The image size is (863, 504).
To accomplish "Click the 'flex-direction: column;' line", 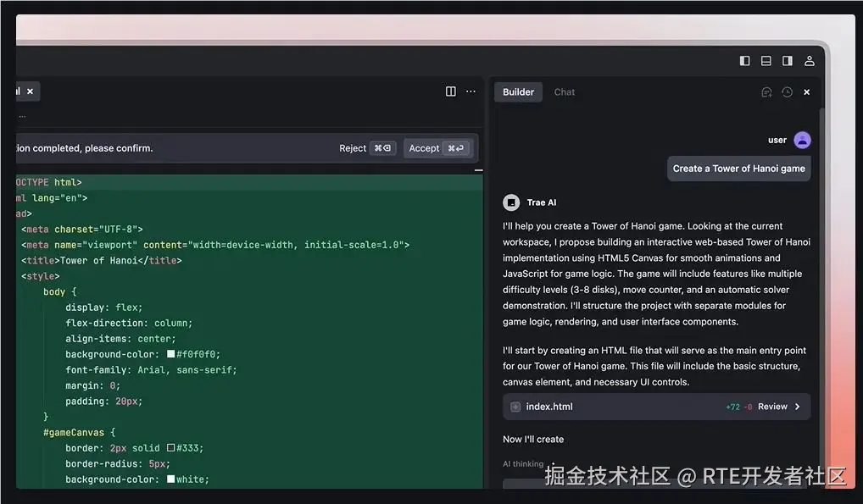I will [129, 323].
